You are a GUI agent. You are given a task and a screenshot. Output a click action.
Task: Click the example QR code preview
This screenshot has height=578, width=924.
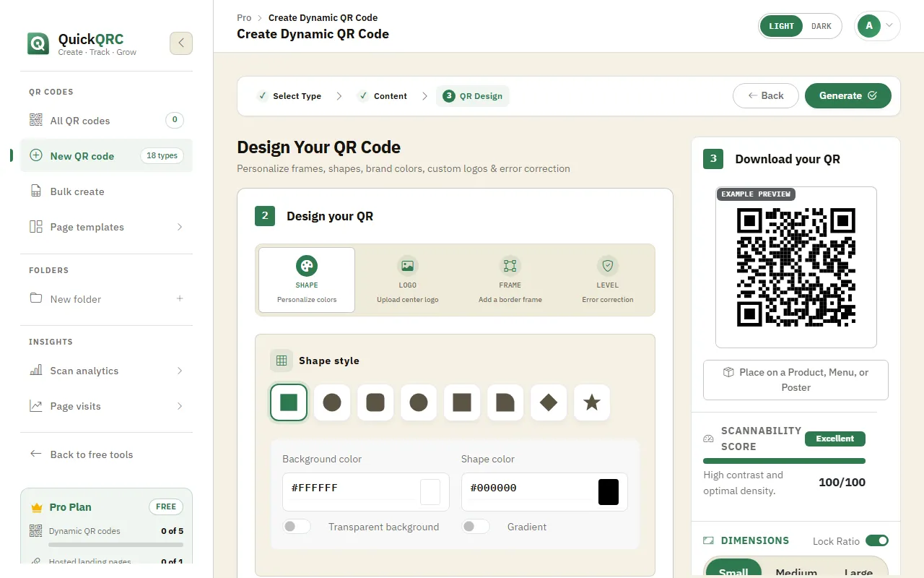796,267
